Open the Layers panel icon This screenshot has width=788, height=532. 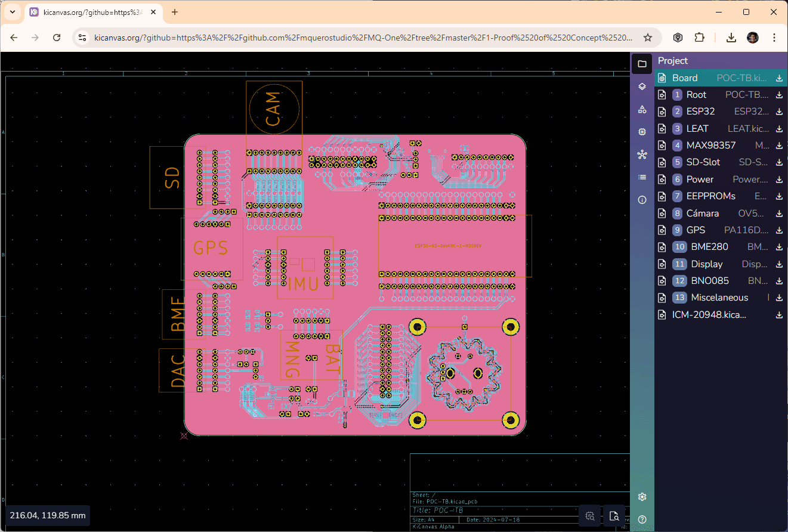pos(642,86)
